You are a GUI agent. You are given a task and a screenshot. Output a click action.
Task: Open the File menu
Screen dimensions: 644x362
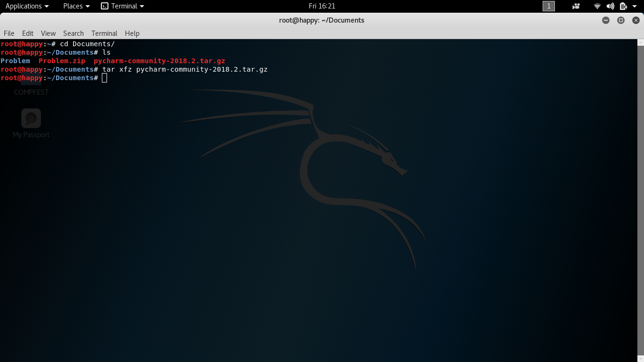pyautogui.click(x=9, y=33)
